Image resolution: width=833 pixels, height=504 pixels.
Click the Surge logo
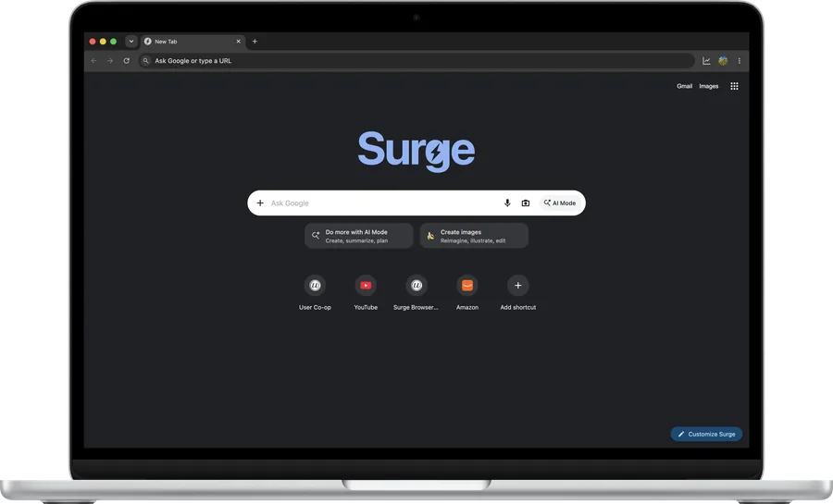pyautogui.click(x=416, y=152)
